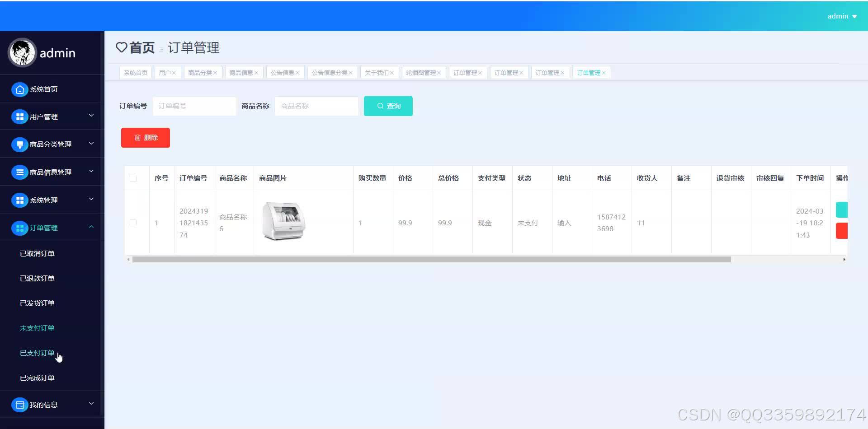Click the 系统管理 grid icon
The width and height of the screenshot is (868, 429).
19,201
